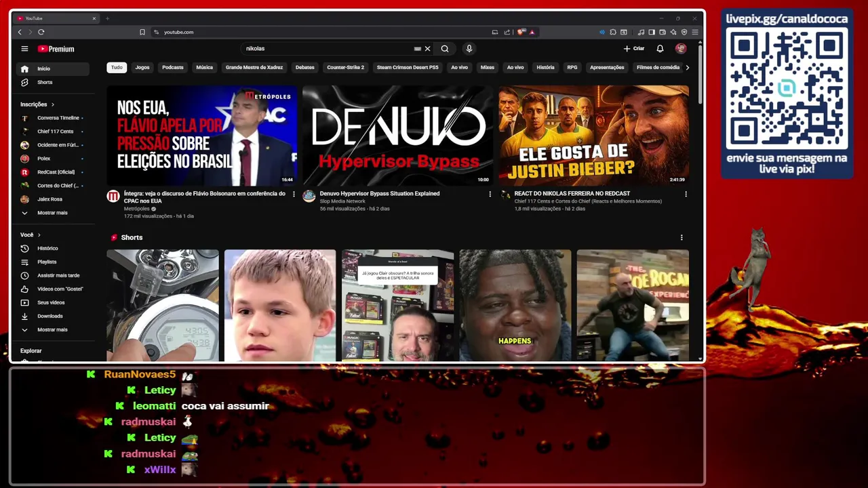Open YouTube notifications bell
The image size is (868, 488).
tap(660, 49)
